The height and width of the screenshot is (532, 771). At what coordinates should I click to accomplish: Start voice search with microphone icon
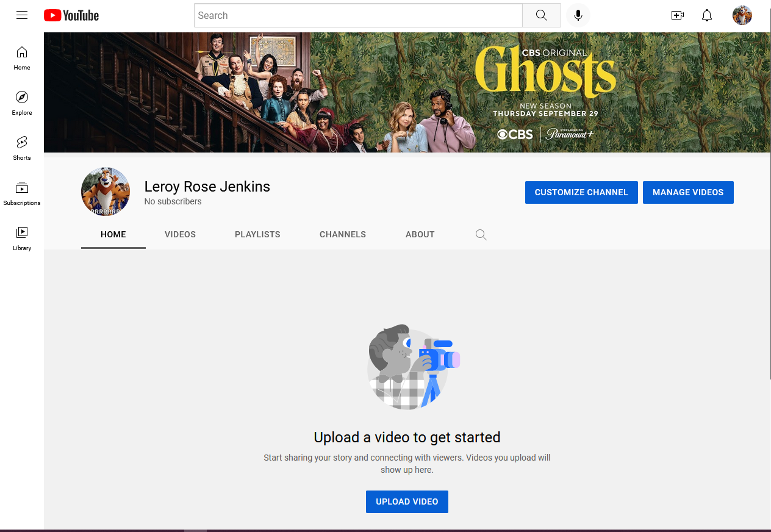[x=578, y=15]
